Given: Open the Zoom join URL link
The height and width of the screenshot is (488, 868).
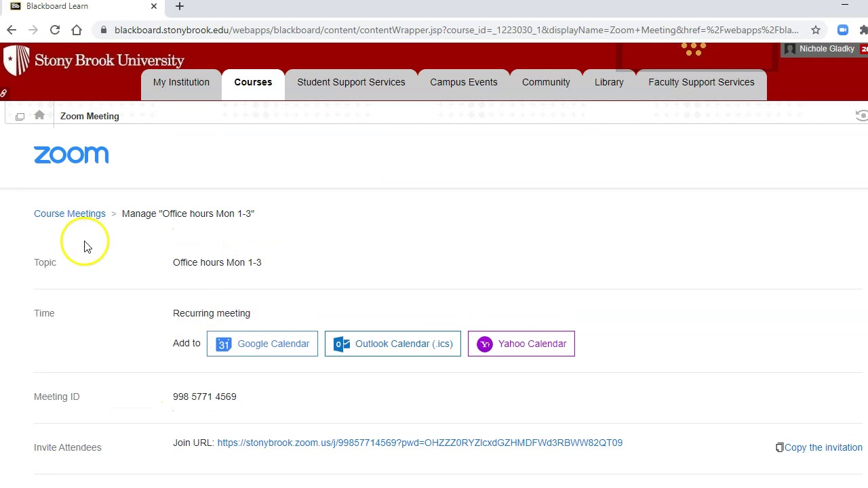Looking at the screenshot, I should tap(420, 443).
